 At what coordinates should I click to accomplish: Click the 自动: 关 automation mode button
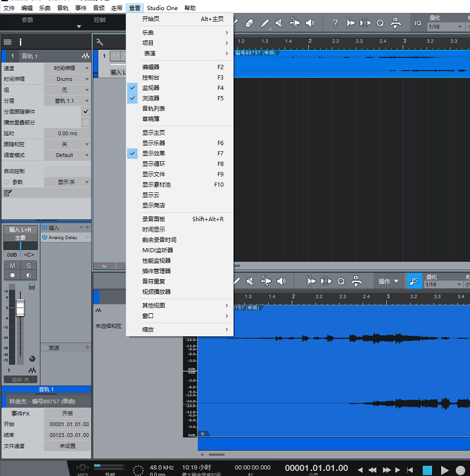coord(20,379)
